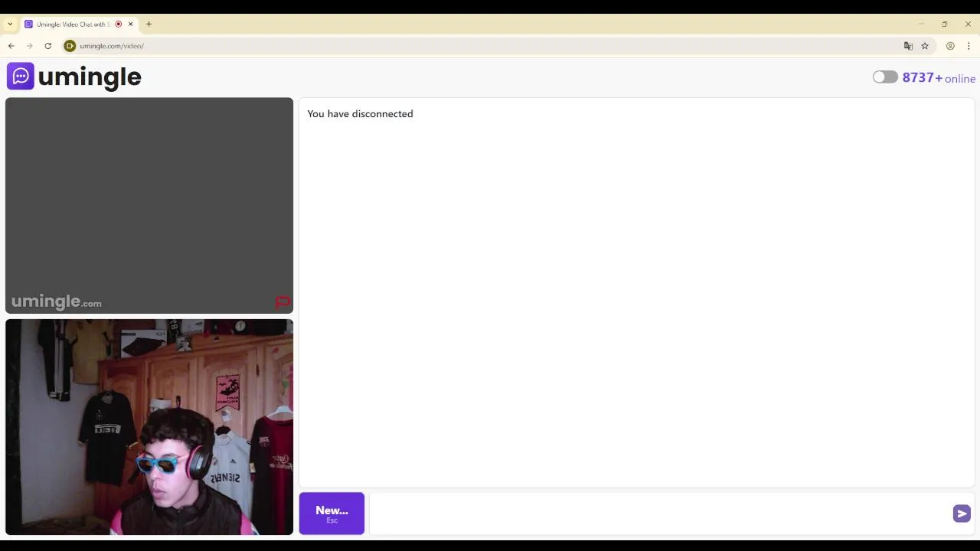Click the tab recording indicator icon

(118, 24)
